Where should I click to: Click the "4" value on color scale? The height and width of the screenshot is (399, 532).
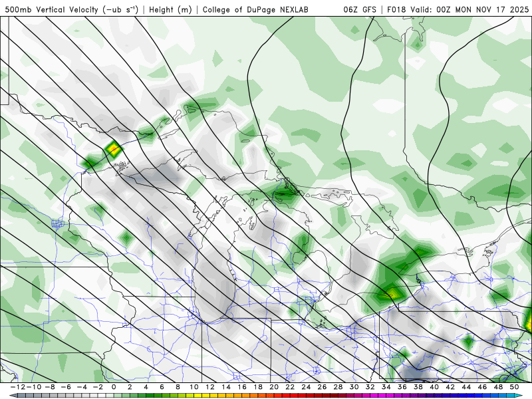[x=146, y=387]
